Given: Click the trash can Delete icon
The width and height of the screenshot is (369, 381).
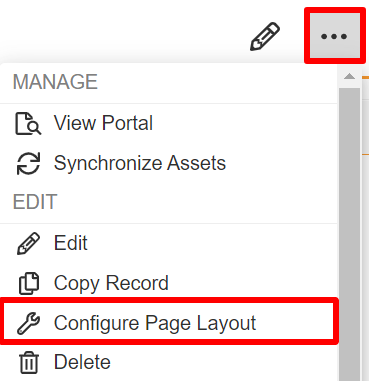Looking at the screenshot, I should click(29, 363).
